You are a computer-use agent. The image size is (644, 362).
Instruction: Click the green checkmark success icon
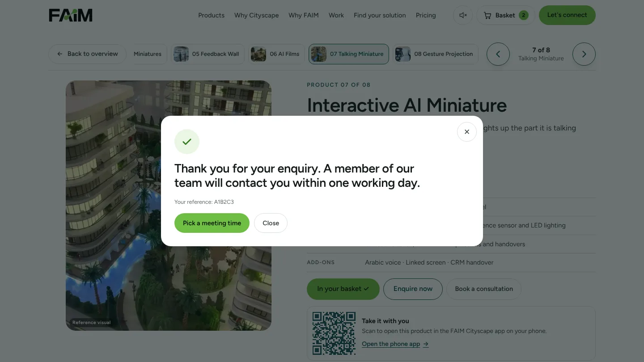[187, 142]
